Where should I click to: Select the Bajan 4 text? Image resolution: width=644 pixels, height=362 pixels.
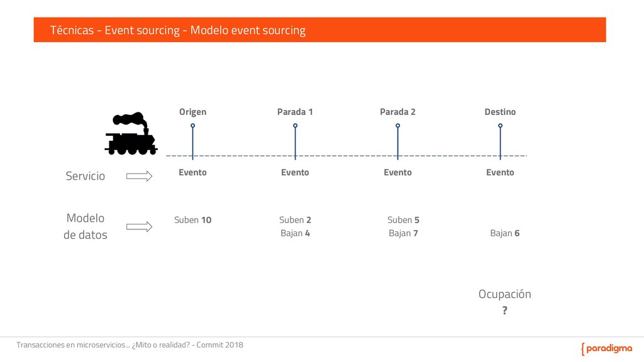pos(295,233)
